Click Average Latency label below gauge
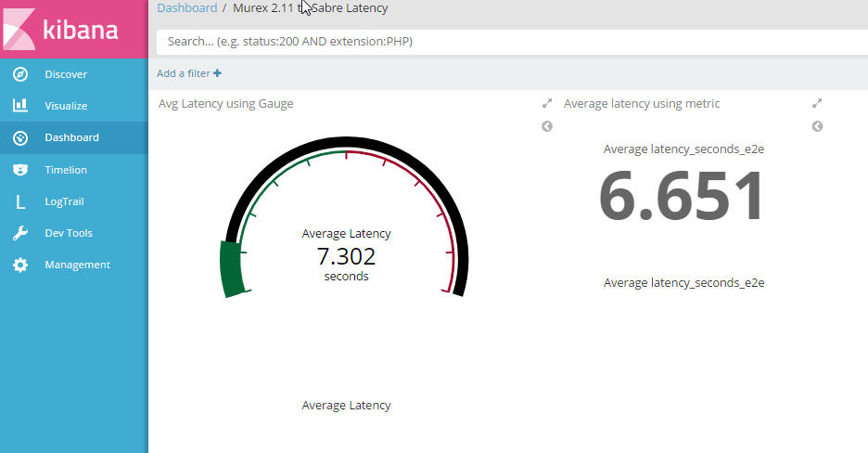This screenshot has width=868, height=453. [347, 406]
